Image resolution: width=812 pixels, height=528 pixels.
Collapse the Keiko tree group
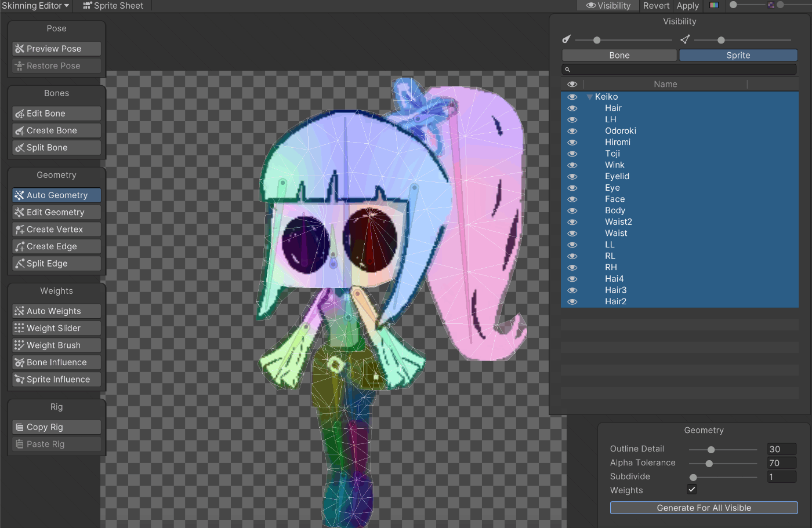(589, 97)
